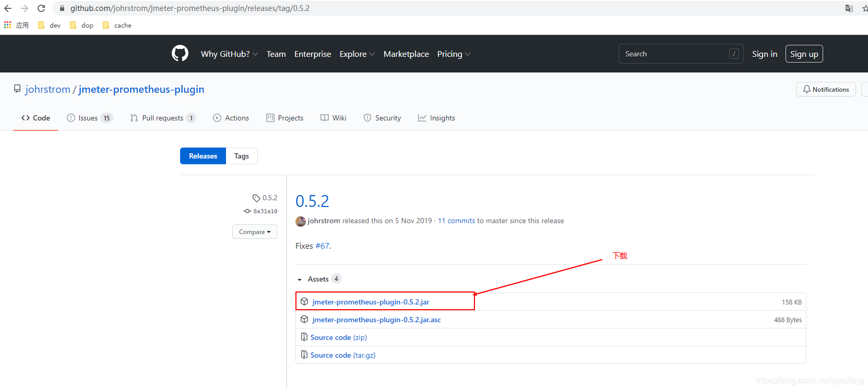The height and width of the screenshot is (390, 868).
Task: Open the jmeter-prometheus-plugin repository link
Action: tap(141, 89)
